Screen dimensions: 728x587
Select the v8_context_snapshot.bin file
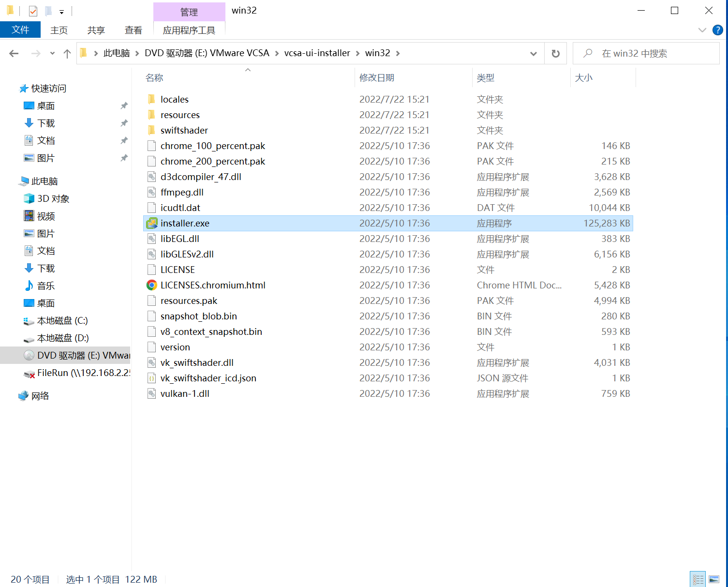click(x=388, y=331)
